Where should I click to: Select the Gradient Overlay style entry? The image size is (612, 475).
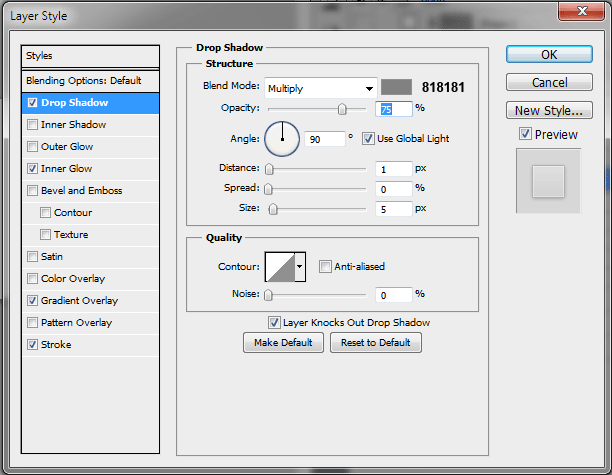tap(79, 301)
